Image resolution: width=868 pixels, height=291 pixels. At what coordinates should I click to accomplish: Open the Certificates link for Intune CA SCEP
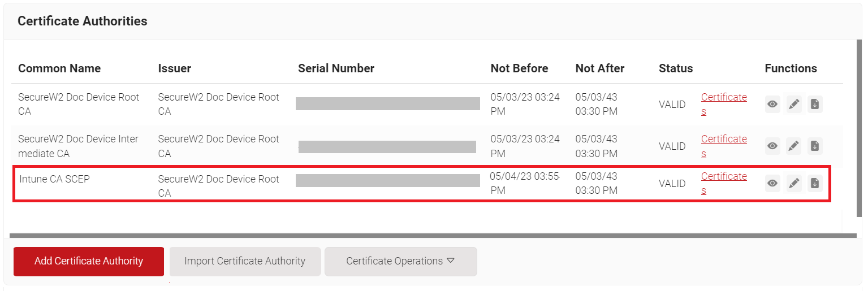click(724, 183)
